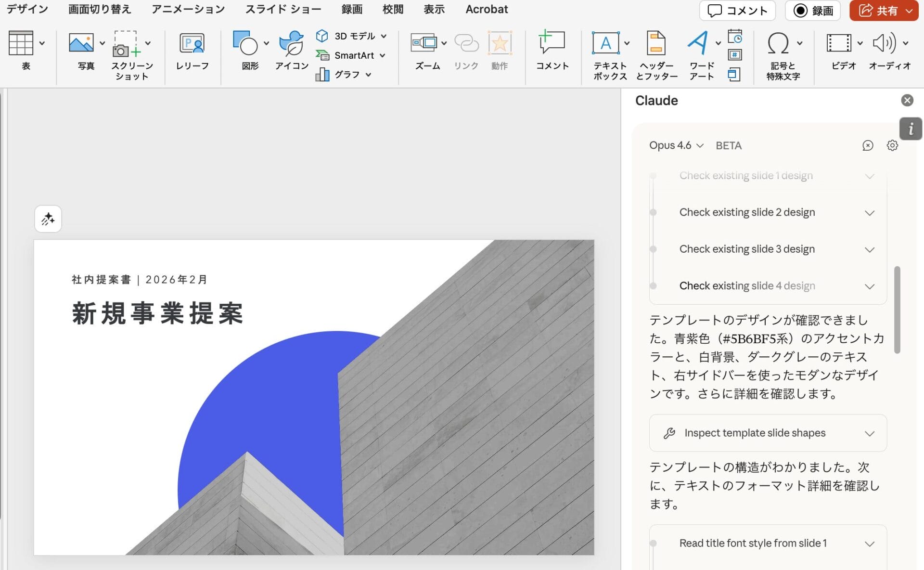Open the Opus 4.6 model selector
Image resolution: width=924 pixels, height=570 pixels.
[675, 145]
